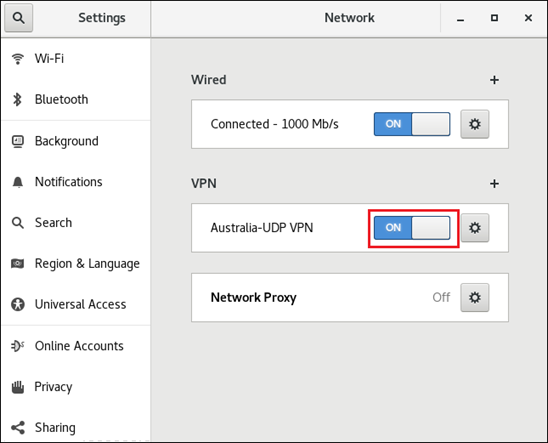Open Wired connection gear settings
Viewport: 548px width, 443px height.
(475, 124)
